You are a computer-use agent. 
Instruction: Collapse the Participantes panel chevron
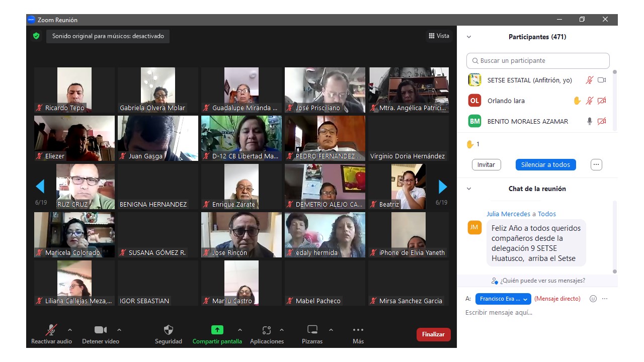[469, 37]
